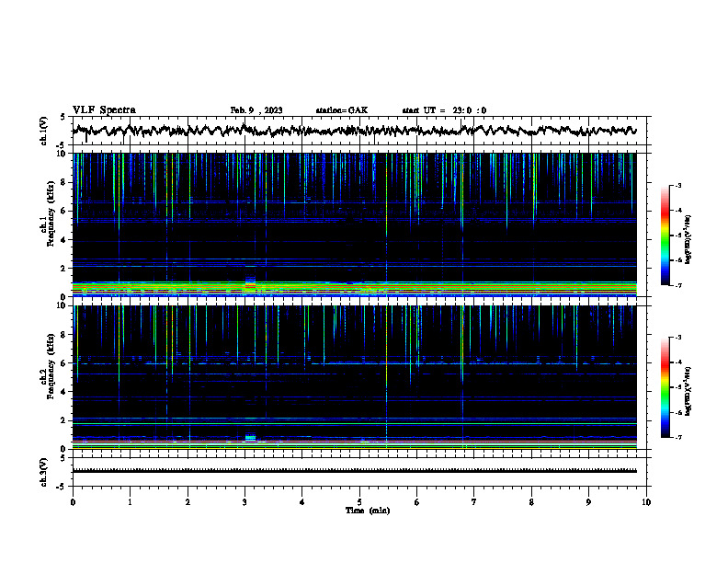Screen dimensions: 728x563
Task: Click the ch.1 color scale bar
Action: pyautogui.click(x=665, y=236)
